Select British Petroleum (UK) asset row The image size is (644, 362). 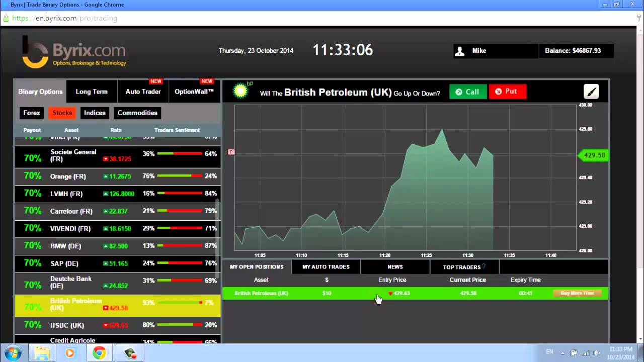coord(118,306)
